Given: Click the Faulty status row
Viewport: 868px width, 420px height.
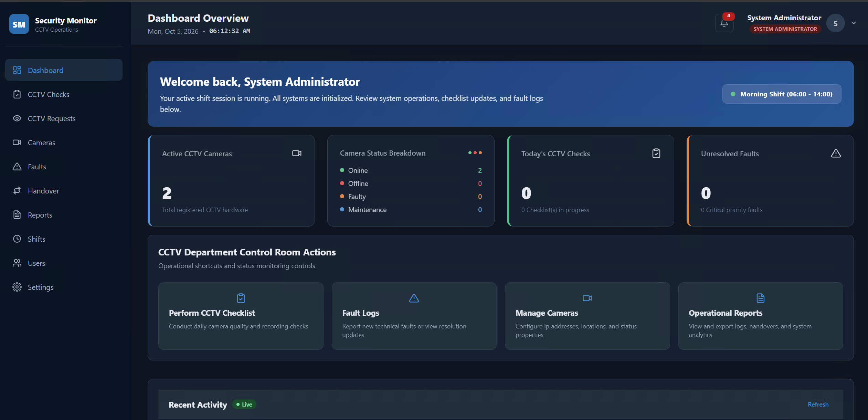Looking at the screenshot, I should 411,197.
